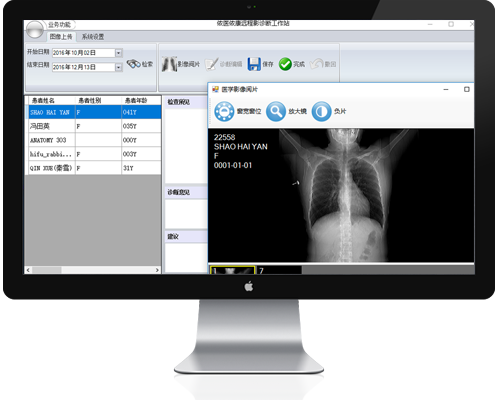
Task: Activate the magnifying glass zoom tool
Action: [x=276, y=111]
